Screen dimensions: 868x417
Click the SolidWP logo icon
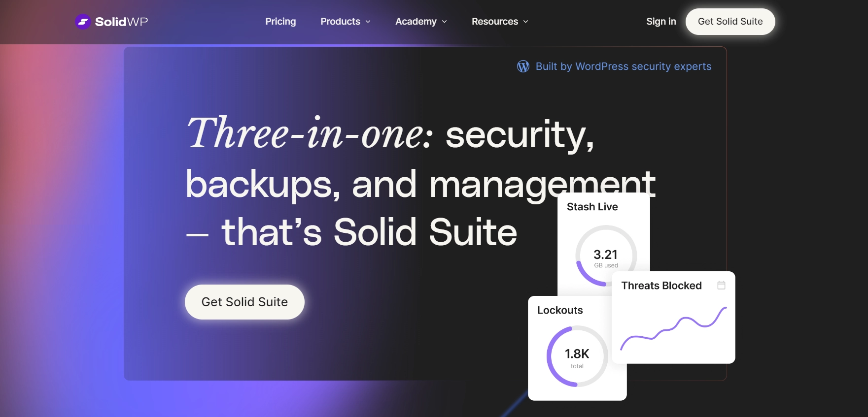83,22
